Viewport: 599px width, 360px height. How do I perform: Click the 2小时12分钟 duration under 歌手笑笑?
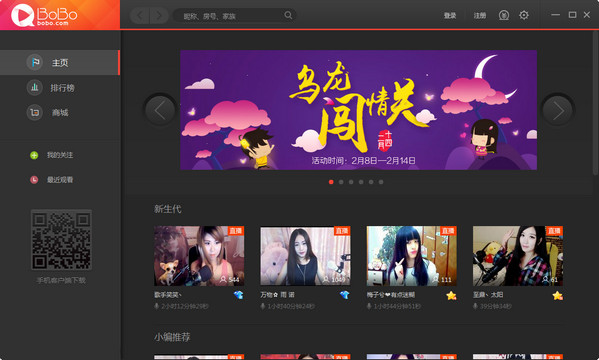point(185,306)
